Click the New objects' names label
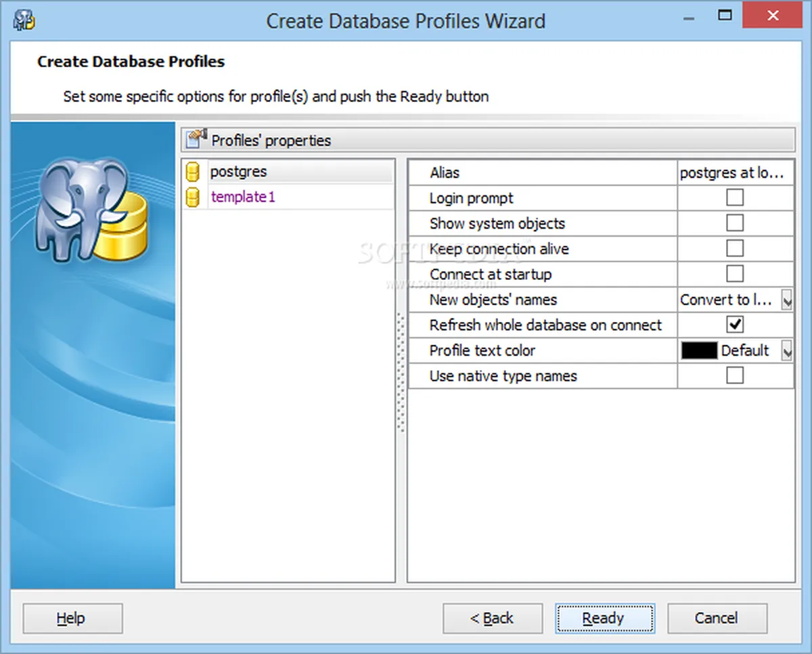The image size is (812, 654). click(x=493, y=300)
